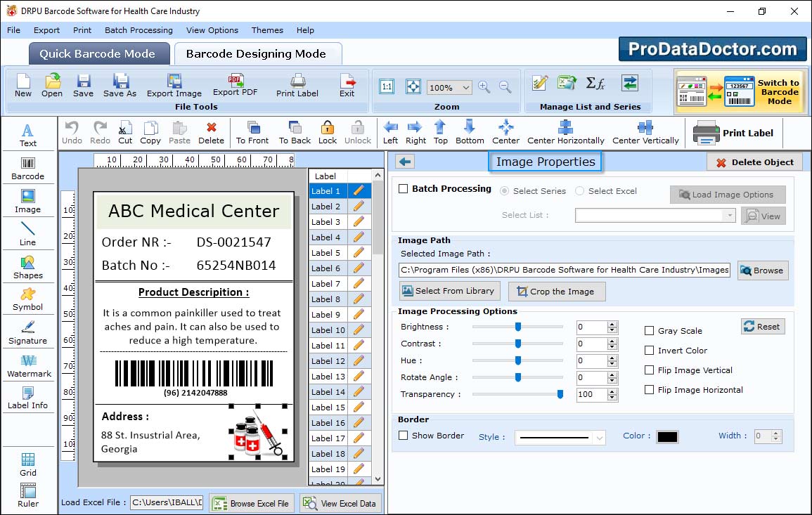Enable the Batch Processing checkbox
812x515 pixels.
[x=404, y=189]
